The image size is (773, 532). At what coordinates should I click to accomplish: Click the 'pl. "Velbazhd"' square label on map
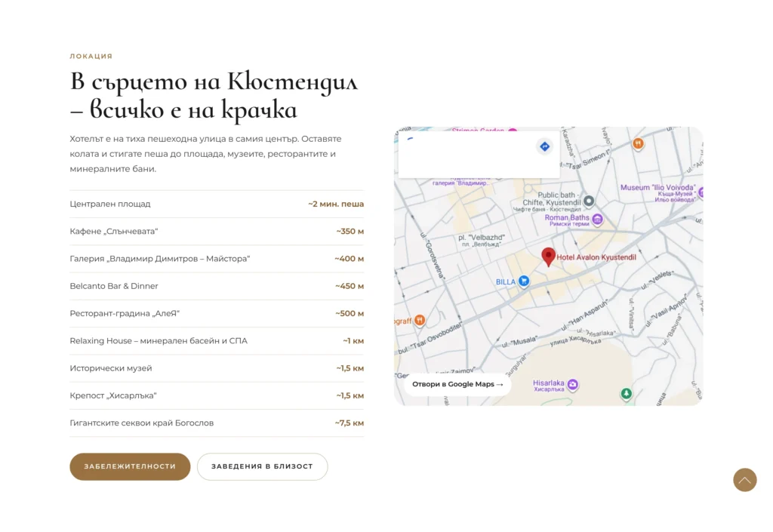481,238
